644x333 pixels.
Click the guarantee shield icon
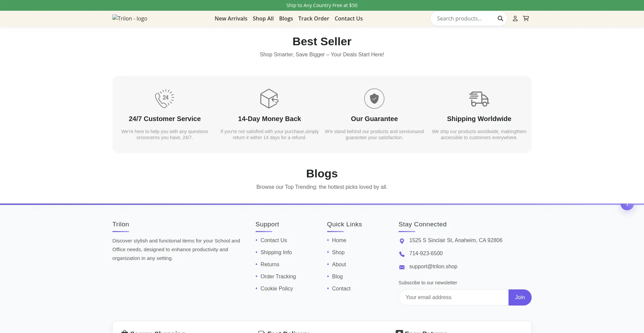(374, 99)
